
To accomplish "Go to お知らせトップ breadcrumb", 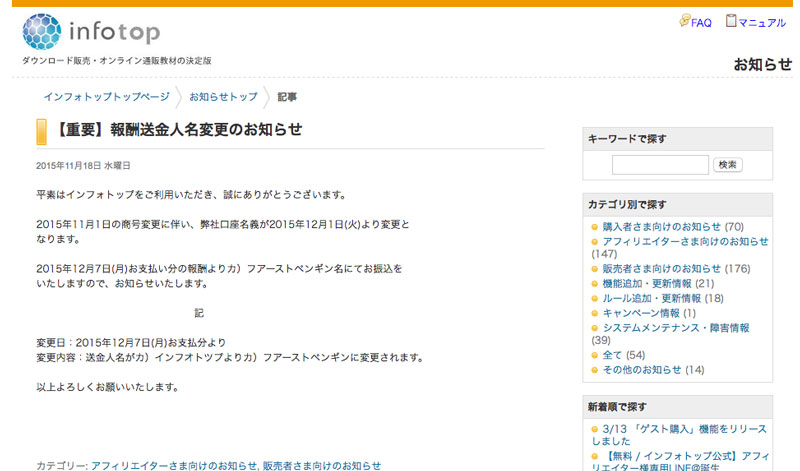I will [223, 97].
